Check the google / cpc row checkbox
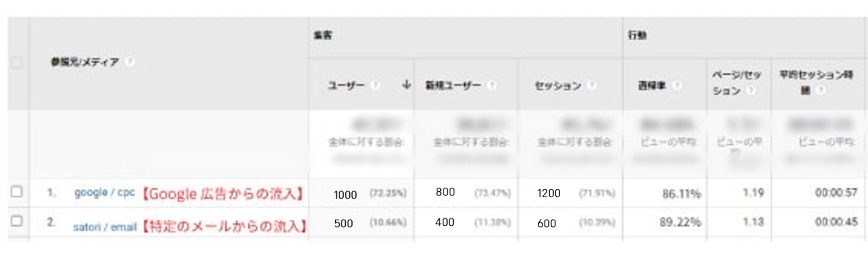Image resolution: width=868 pixels, height=257 pixels. pyautogui.click(x=17, y=193)
